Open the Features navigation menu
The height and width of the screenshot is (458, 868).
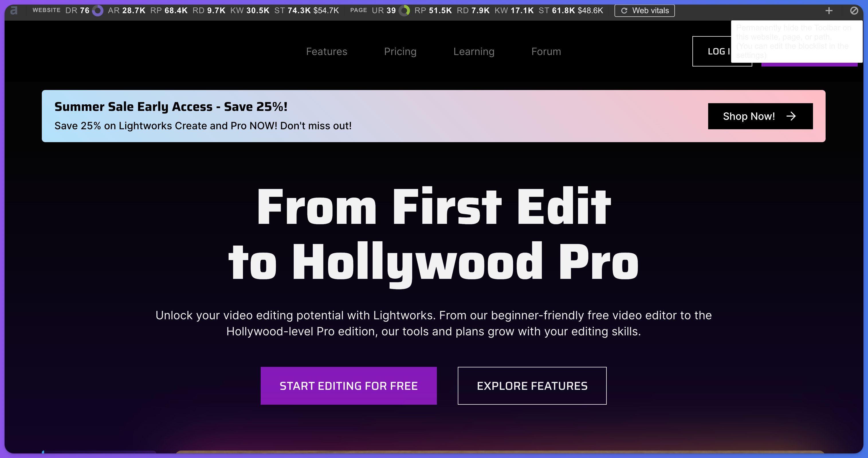[x=326, y=52]
